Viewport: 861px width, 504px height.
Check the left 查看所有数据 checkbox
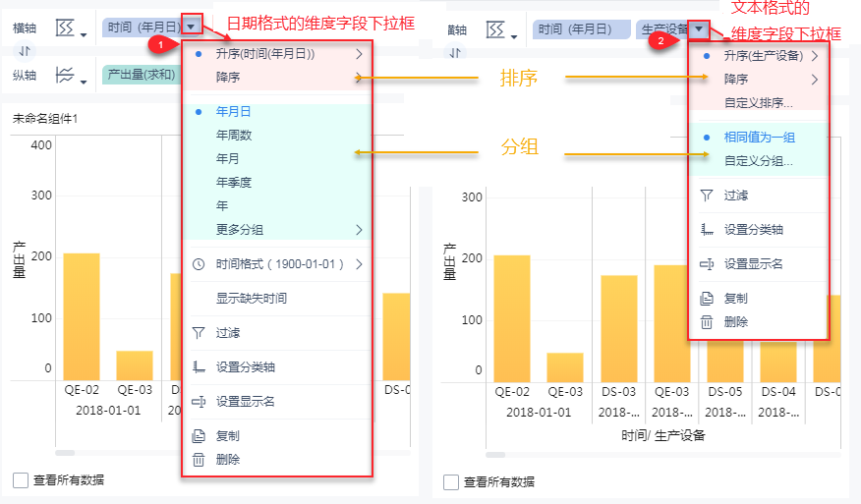[21, 480]
